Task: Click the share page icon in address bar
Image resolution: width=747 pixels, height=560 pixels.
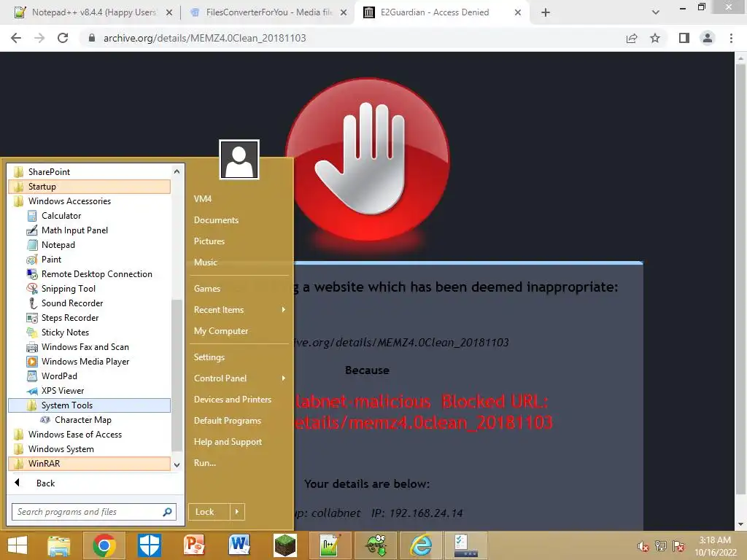Action: click(632, 38)
